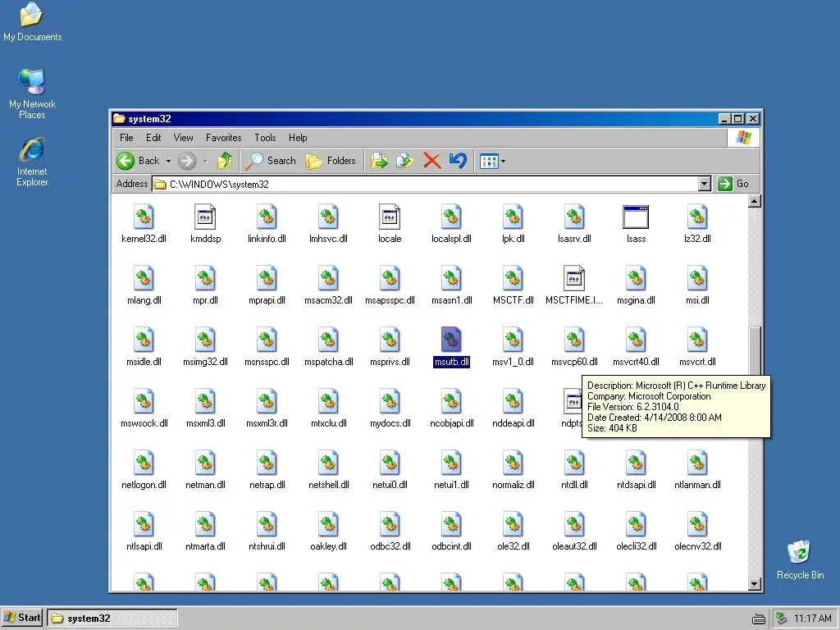Click the oleaut32.dll file name
Image resolution: width=840 pixels, height=630 pixels.
pos(574,547)
